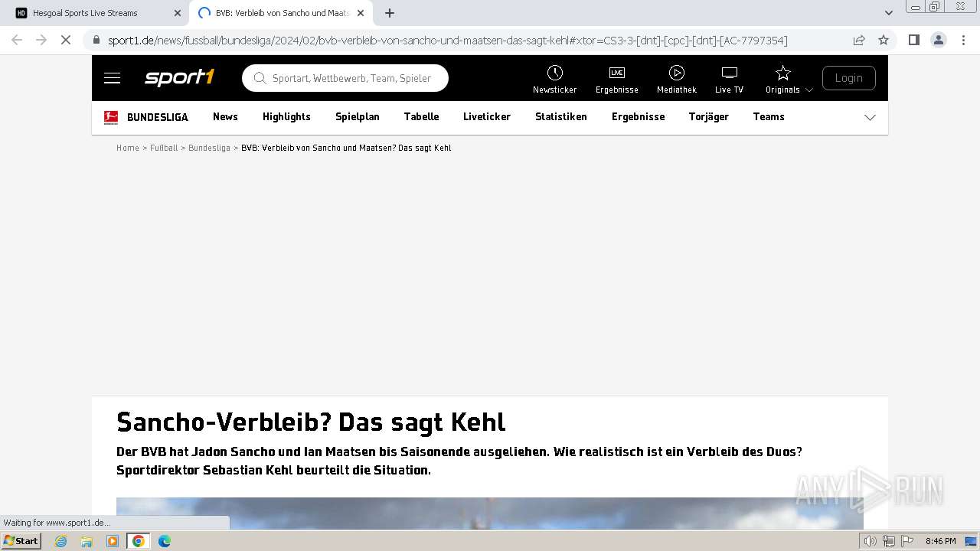Open the Chrome three-dot menu

click(962, 40)
